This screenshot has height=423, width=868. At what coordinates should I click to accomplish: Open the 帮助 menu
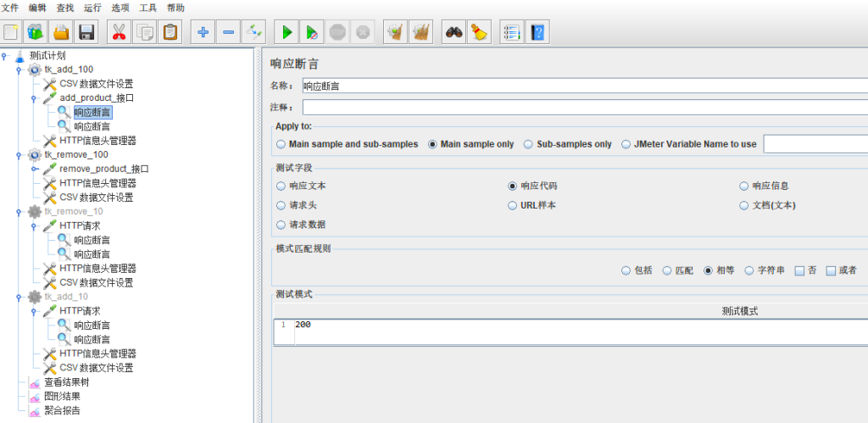tap(176, 8)
